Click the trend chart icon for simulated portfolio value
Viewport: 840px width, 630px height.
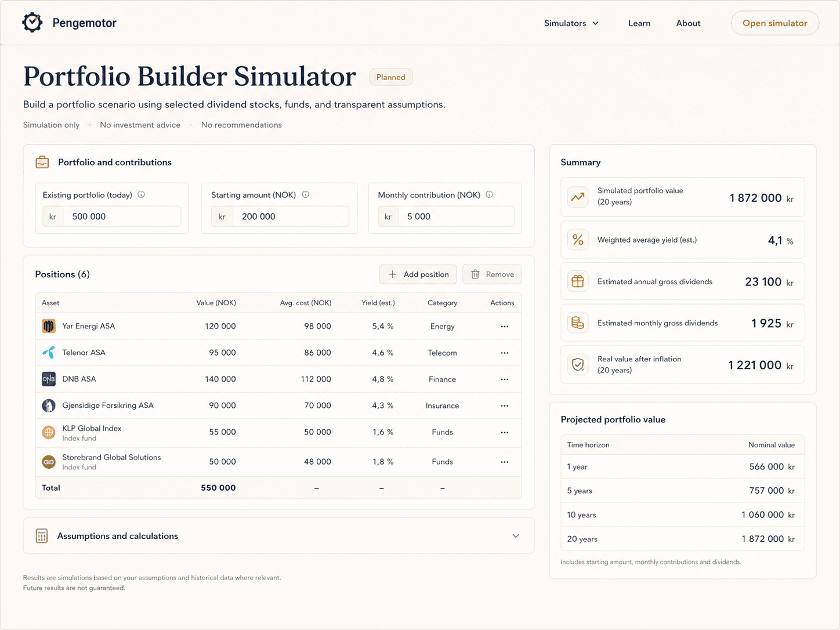578,197
